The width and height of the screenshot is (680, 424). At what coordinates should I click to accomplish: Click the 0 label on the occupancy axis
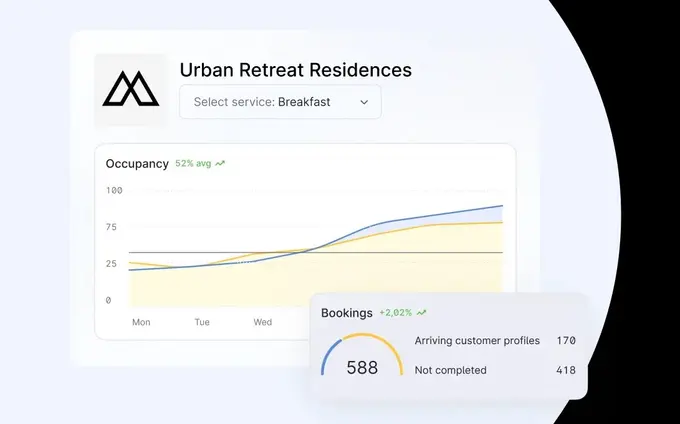pos(108,300)
